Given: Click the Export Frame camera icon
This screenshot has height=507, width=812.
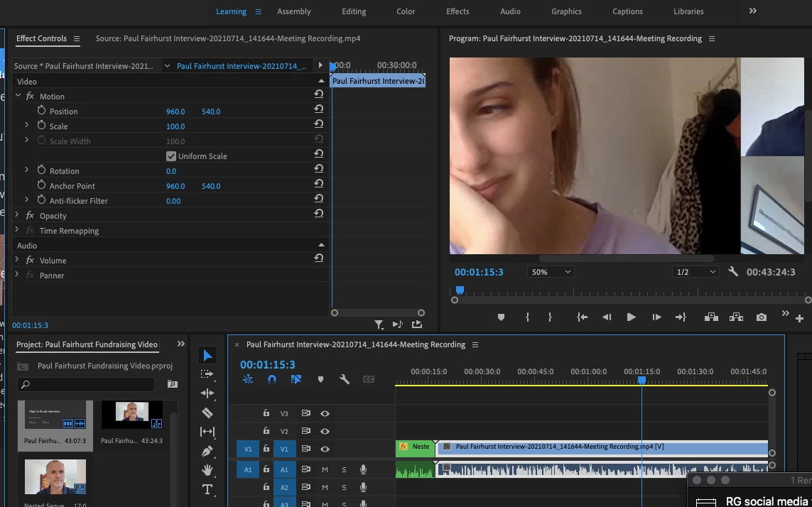Looking at the screenshot, I should click(762, 317).
